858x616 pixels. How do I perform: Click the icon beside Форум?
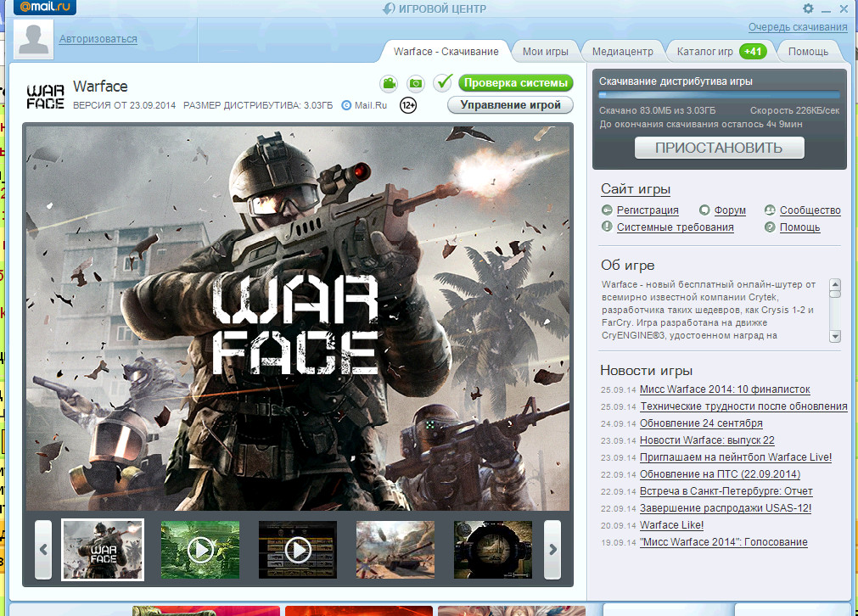(x=704, y=210)
